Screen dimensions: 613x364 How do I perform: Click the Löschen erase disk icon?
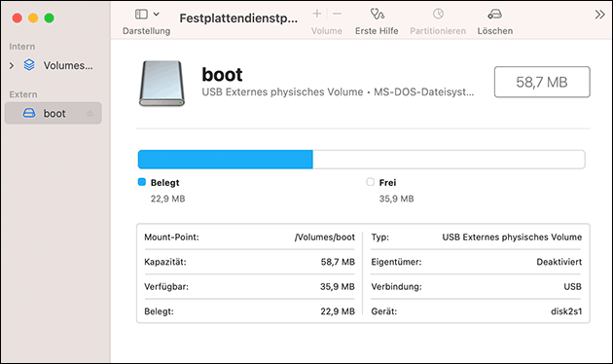[495, 15]
